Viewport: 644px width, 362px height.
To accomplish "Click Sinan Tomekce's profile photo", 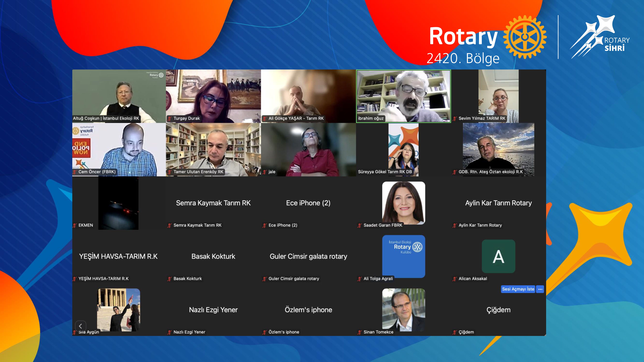I will pyautogui.click(x=403, y=310).
